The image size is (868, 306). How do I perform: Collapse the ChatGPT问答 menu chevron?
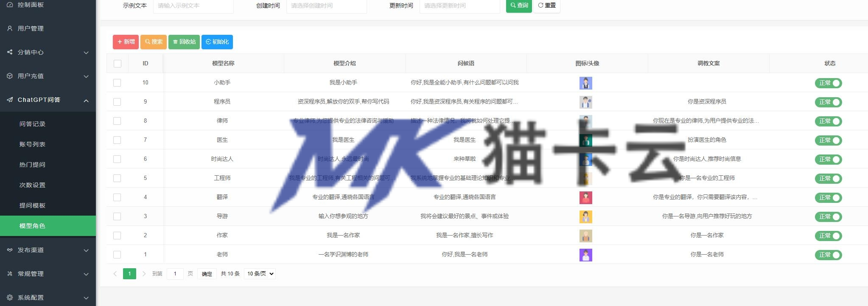(86, 101)
